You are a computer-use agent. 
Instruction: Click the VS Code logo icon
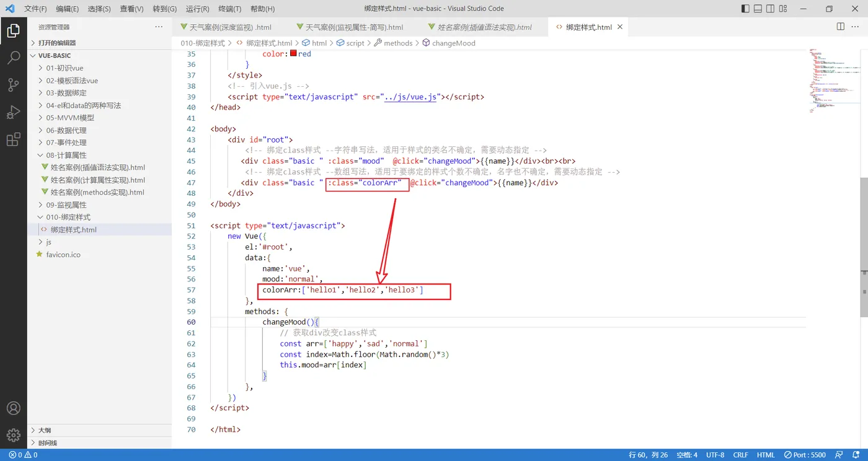10,9
